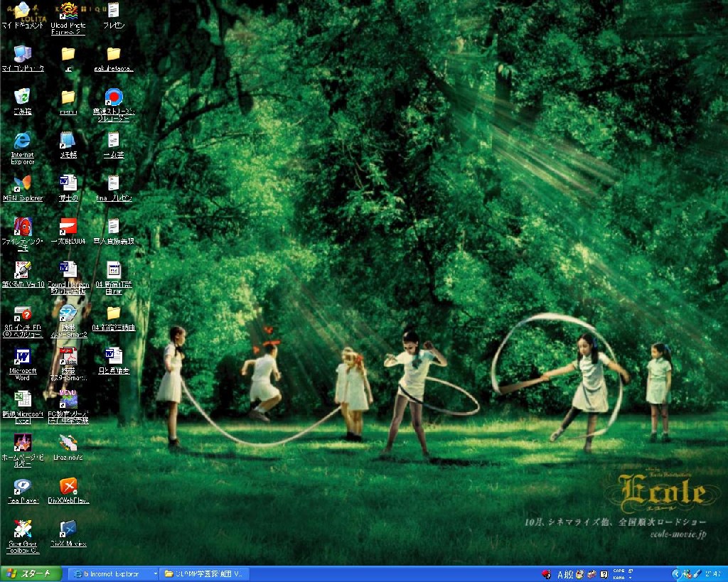Viewport: 728px width, 582px height.
Task: Select the gakuhetaora folder on desktop
Action: 113,60
